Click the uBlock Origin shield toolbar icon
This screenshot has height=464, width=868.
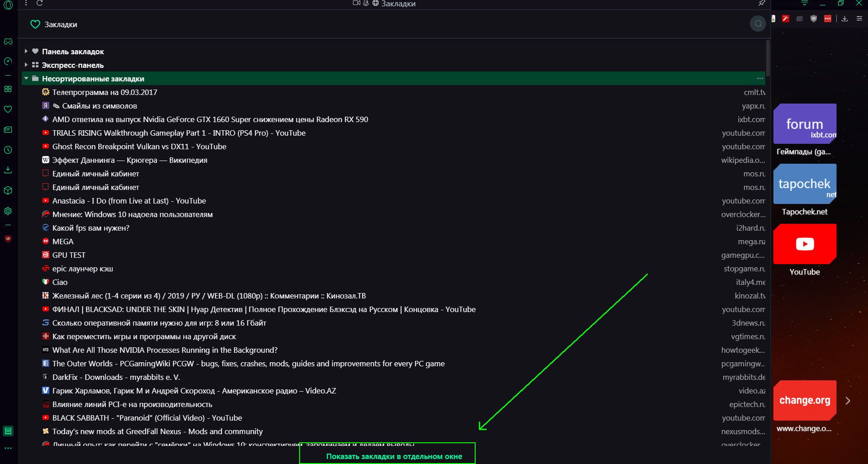pos(814,19)
